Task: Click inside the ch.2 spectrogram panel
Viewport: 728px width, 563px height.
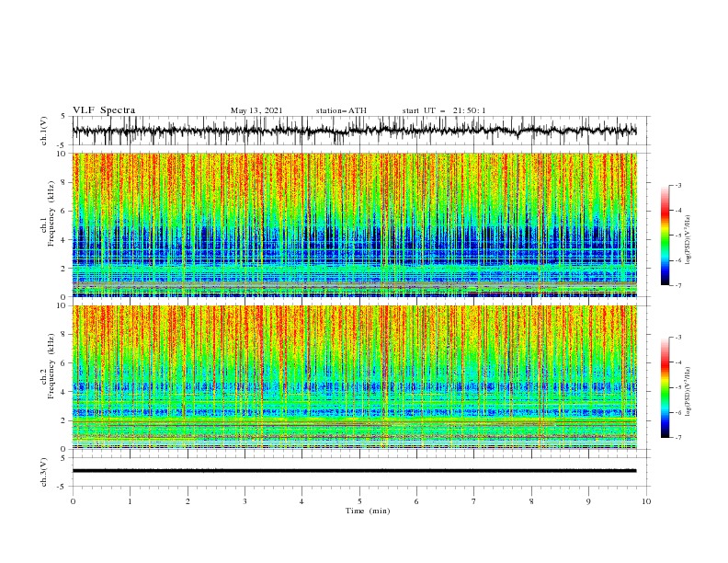Action: point(354,377)
